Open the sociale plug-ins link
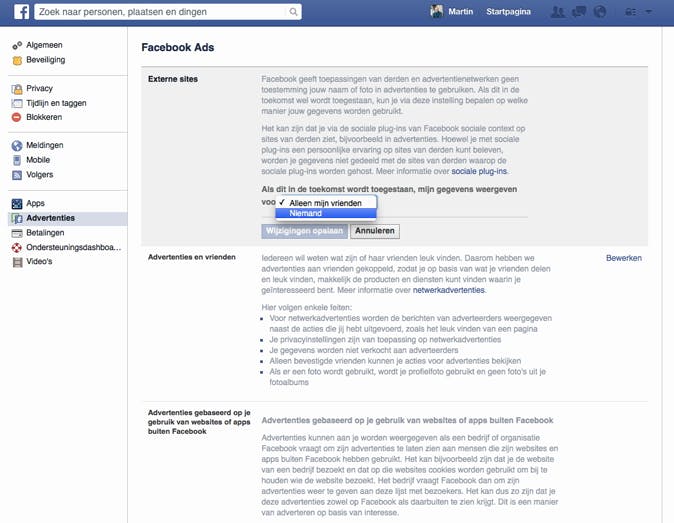Viewport: 674px width, 523px height. tap(479, 171)
